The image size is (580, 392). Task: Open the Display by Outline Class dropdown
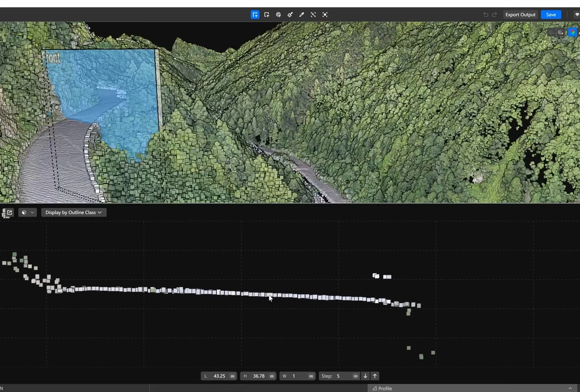click(73, 212)
